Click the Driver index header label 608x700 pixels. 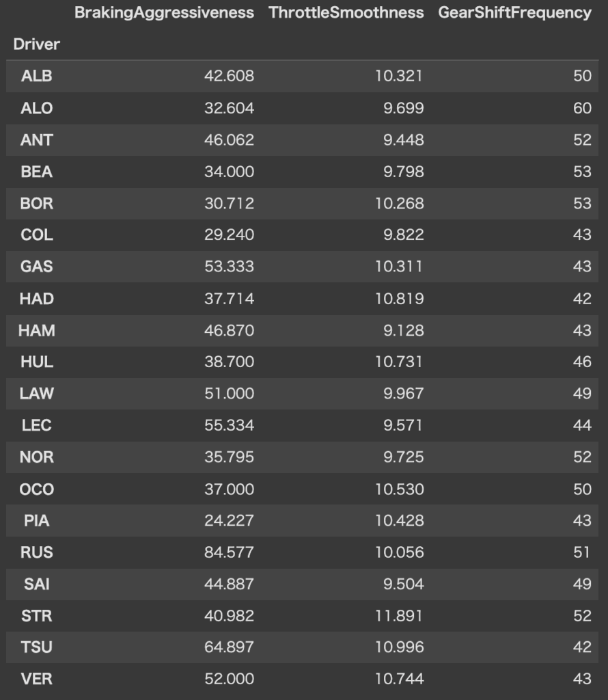[37, 44]
